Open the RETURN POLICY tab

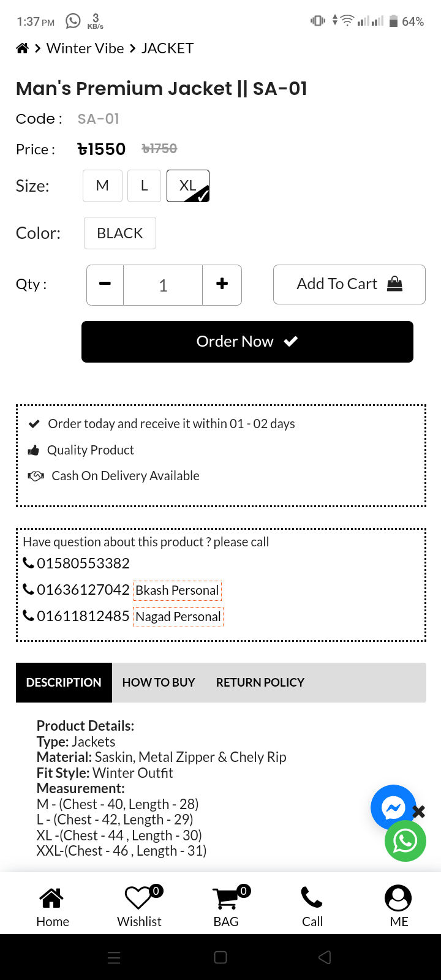point(260,682)
